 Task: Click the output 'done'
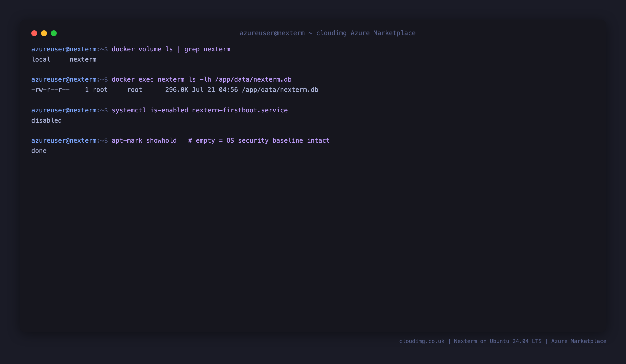[x=39, y=151]
